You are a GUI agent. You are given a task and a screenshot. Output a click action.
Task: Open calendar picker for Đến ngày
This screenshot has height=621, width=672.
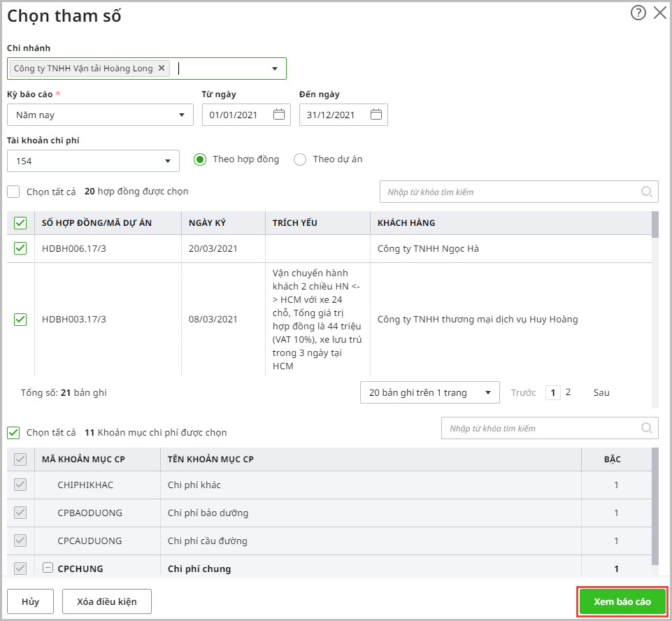376,115
